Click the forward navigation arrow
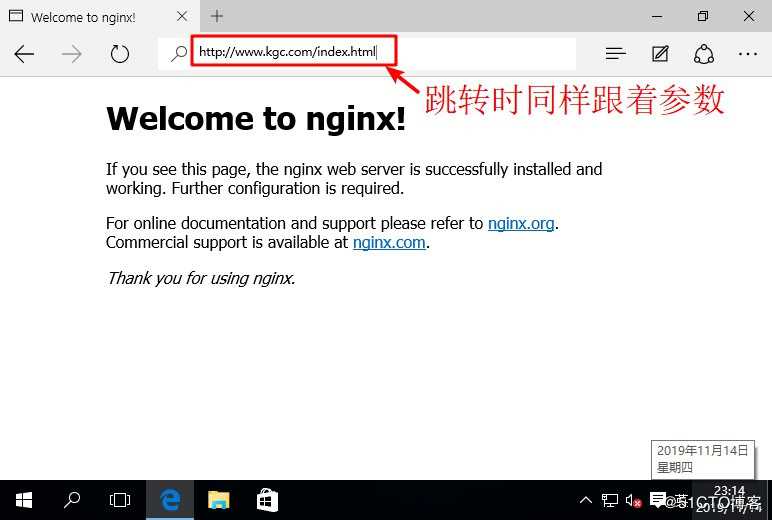 pyautogui.click(x=72, y=54)
